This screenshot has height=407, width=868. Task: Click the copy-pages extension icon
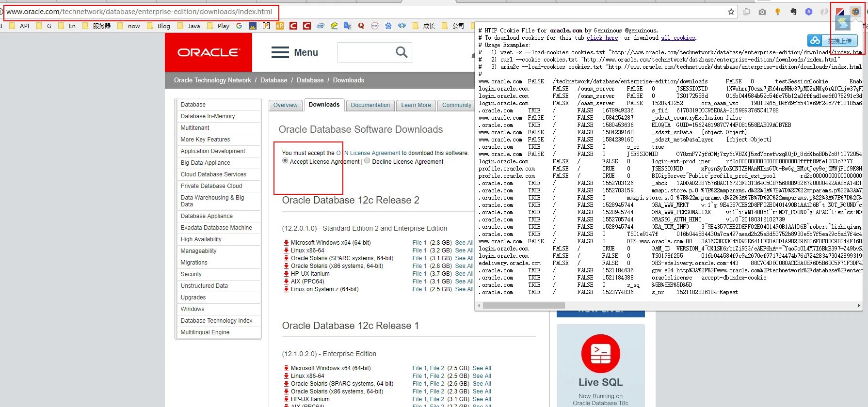tap(747, 12)
